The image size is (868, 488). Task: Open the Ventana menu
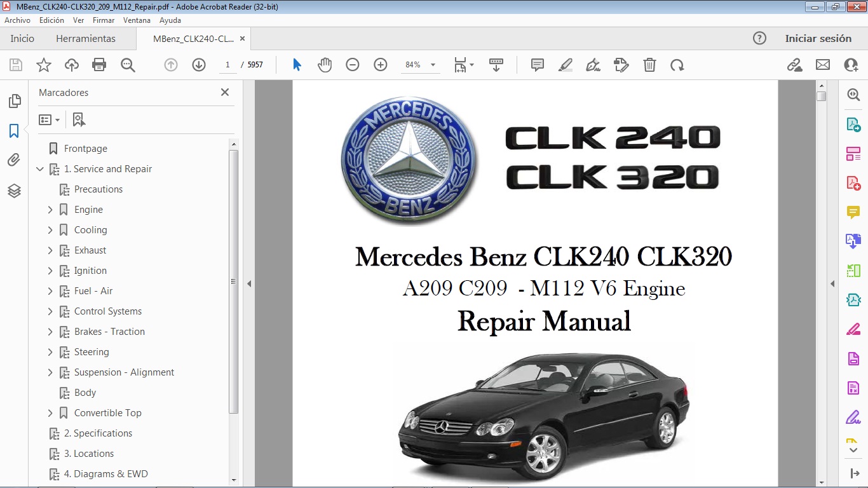[137, 20]
